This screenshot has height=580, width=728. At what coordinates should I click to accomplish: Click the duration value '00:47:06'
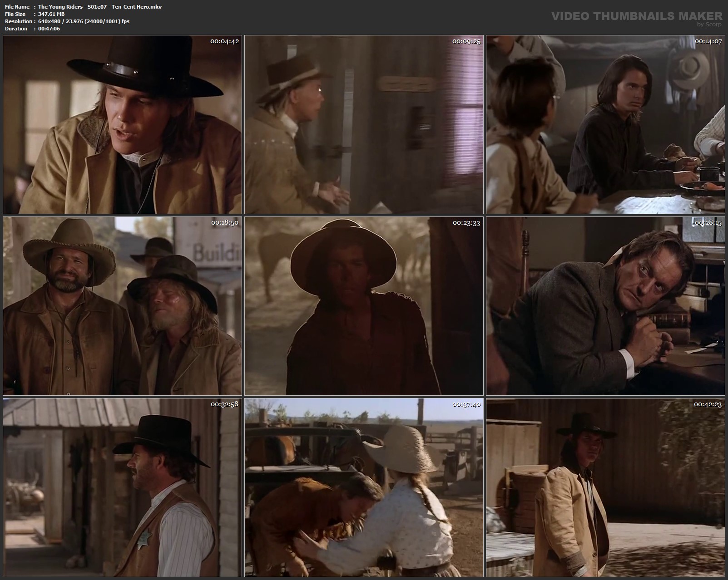coord(49,29)
